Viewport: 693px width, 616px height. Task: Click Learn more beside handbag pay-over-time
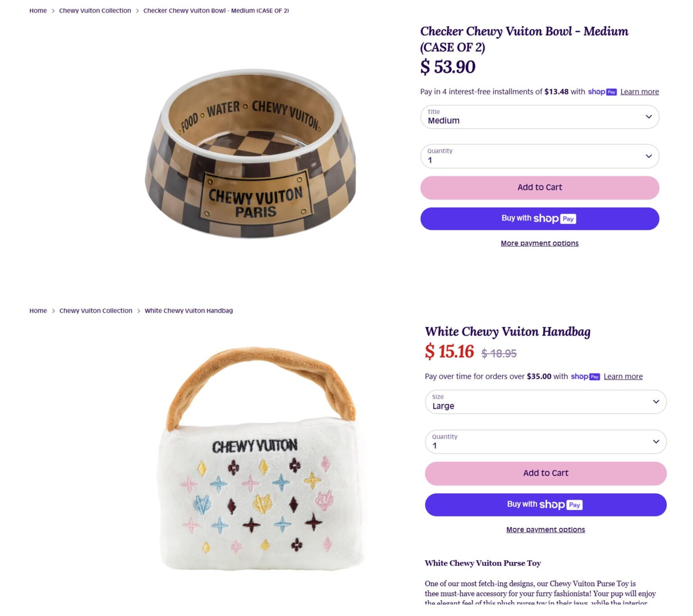(623, 376)
